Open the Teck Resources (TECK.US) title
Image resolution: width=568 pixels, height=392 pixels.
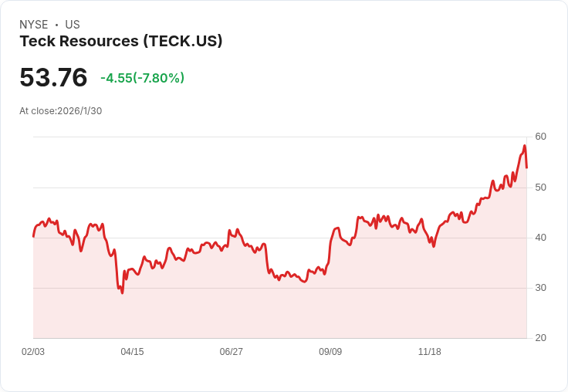(121, 41)
